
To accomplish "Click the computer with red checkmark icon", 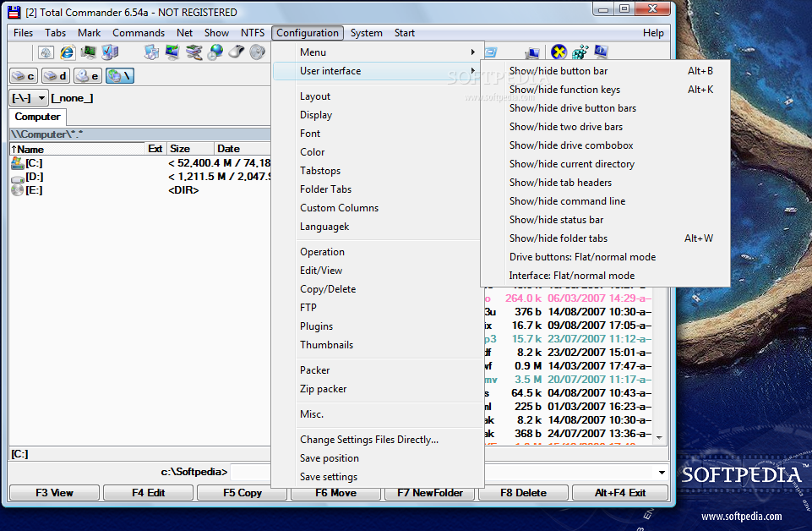I will [x=110, y=52].
